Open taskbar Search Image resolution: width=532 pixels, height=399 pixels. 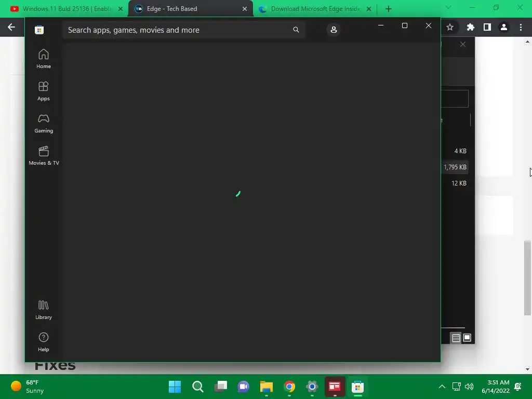coord(198,387)
